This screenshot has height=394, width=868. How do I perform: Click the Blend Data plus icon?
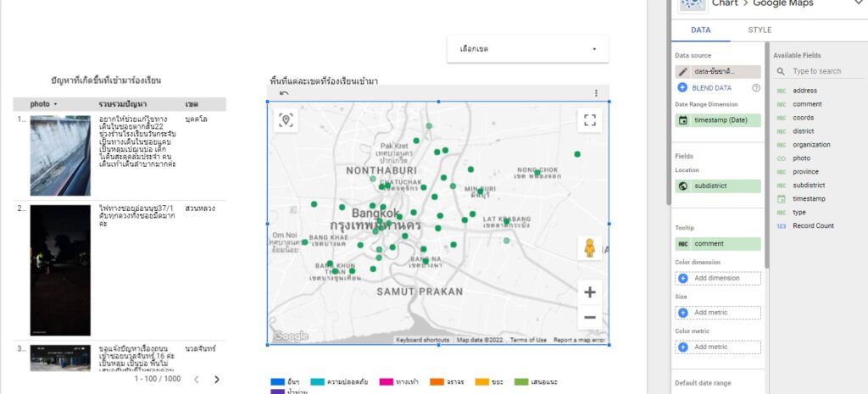coord(682,87)
